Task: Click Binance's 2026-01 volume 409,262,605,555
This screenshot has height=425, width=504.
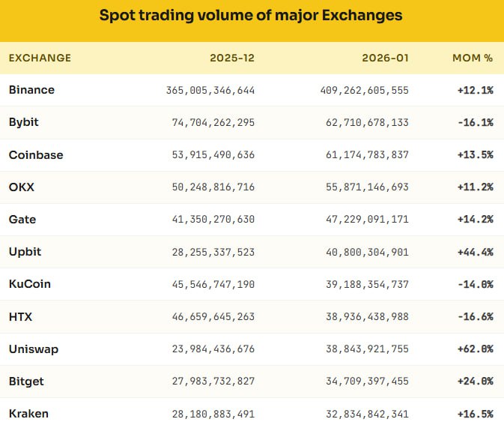Action: click(362, 90)
